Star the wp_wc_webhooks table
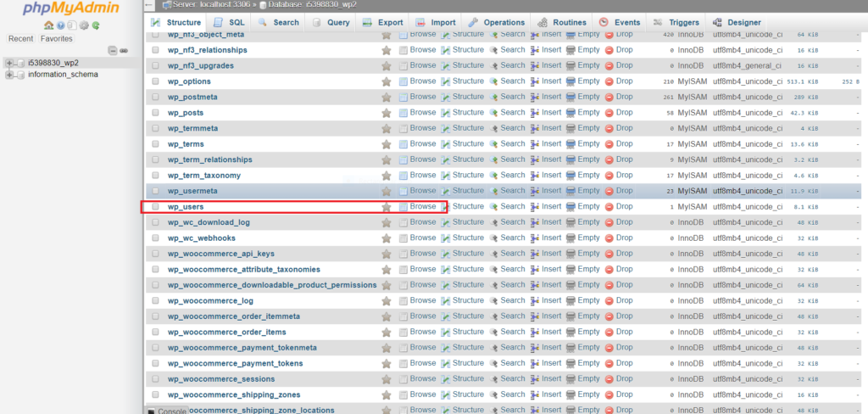Image resolution: width=868 pixels, height=414 pixels. (x=387, y=238)
